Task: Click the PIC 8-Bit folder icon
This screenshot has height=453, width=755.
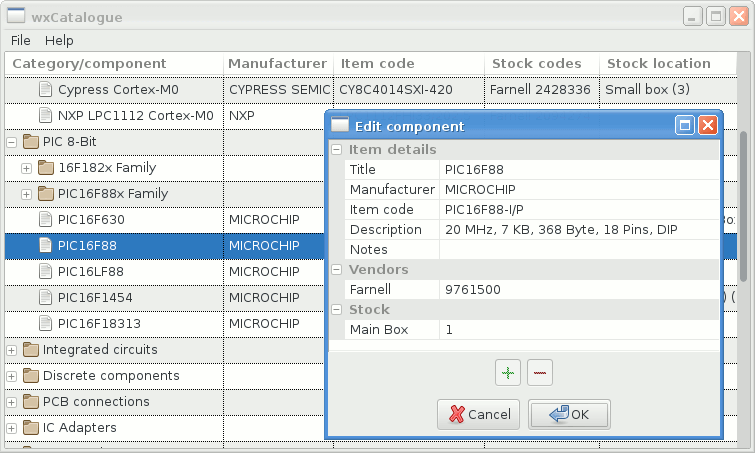Action: [x=31, y=142]
